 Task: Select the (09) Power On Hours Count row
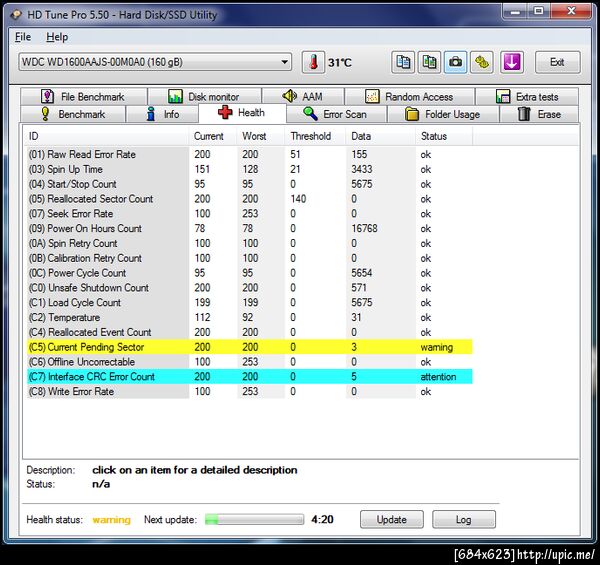point(249,228)
